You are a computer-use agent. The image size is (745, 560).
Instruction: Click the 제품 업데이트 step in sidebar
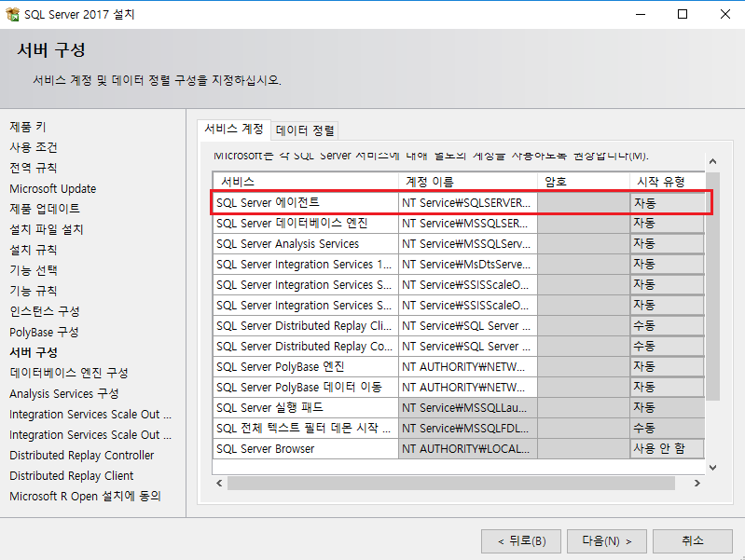[45, 209]
